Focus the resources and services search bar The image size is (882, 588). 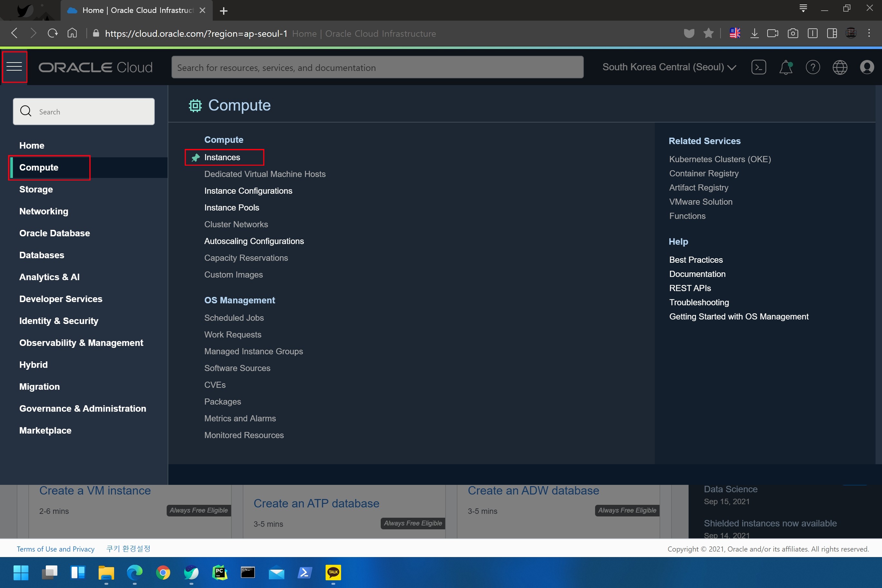377,67
